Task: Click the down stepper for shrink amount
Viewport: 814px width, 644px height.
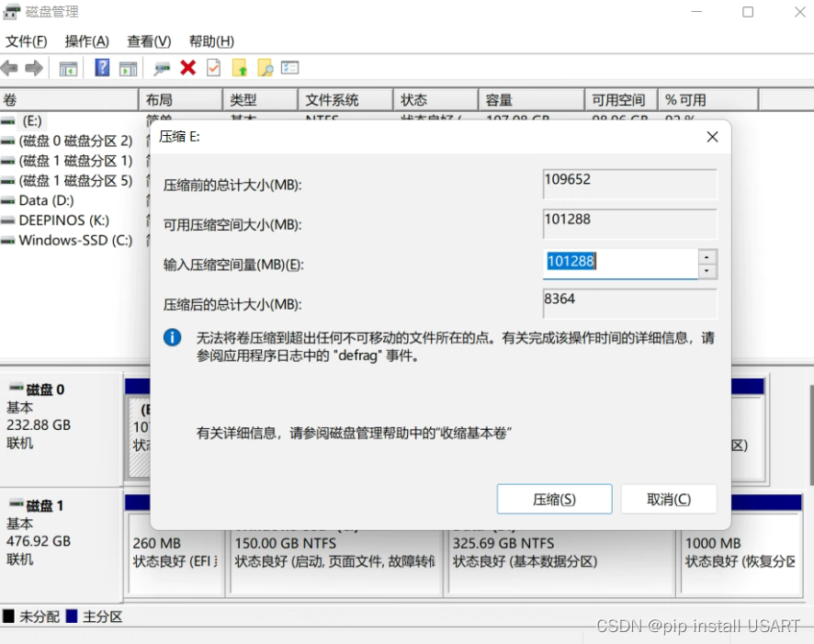Action: click(707, 271)
